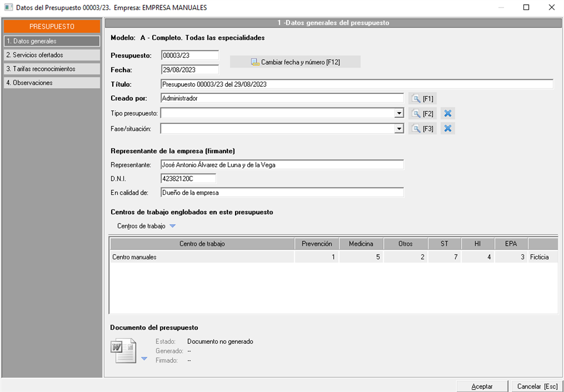Click the D.N.I. input field

click(188, 178)
